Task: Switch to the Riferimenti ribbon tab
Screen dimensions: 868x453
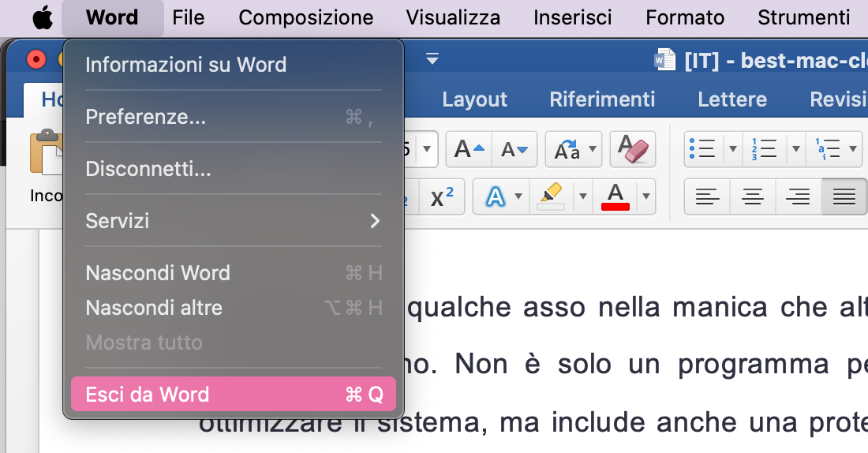Action: pyautogui.click(x=602, y=99)
